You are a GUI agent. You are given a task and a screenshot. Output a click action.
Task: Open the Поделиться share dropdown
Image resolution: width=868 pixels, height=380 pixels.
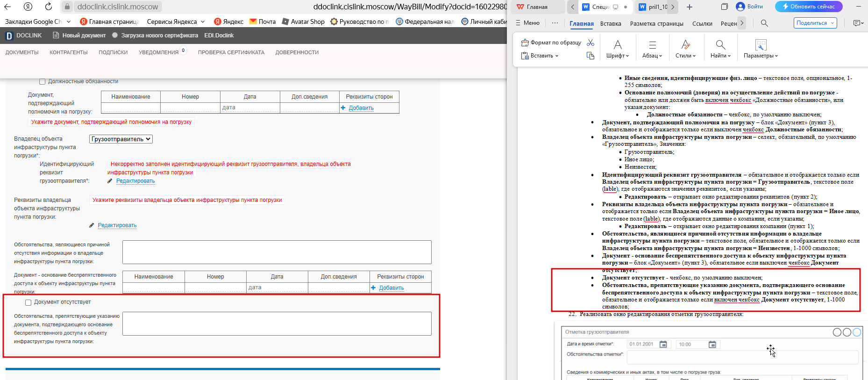(x=815, y=23)
